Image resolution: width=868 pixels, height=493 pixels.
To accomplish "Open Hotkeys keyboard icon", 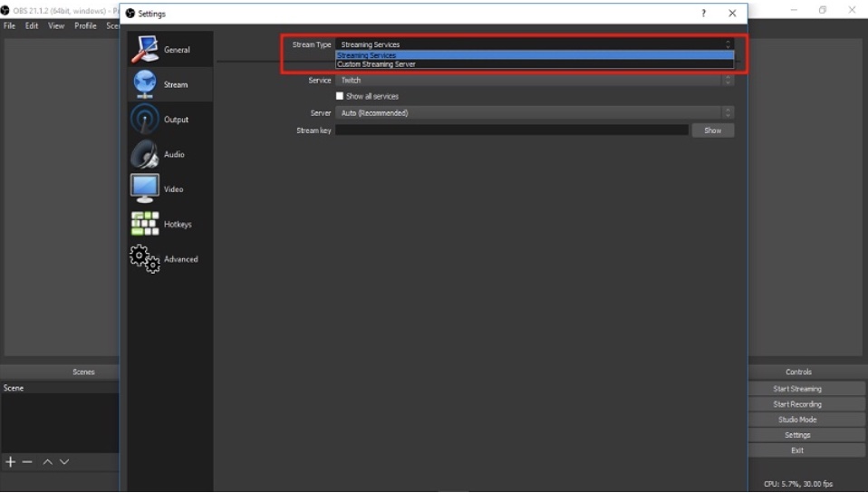I will pyautogui.click(x=144, y=224).
